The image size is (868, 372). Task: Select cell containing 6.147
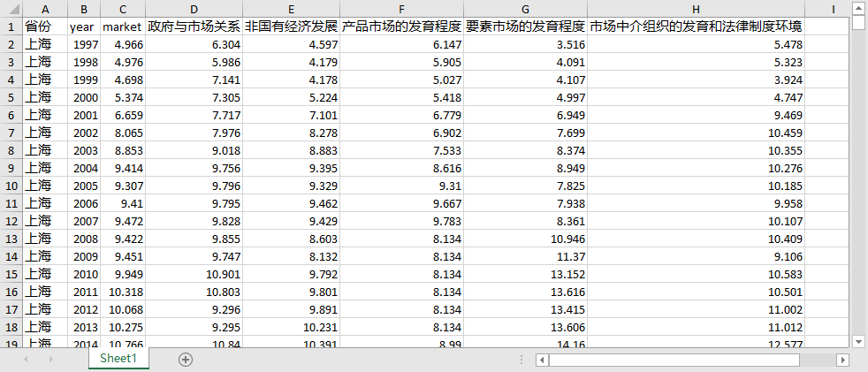[402, 44]
